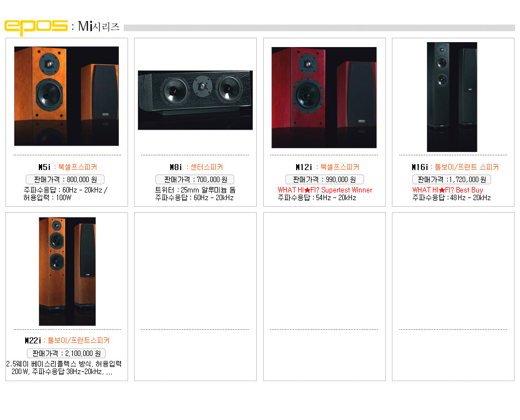The image size is (520, 420).
Task: Click the M8i price button 700,000 원
Action: tap(195, 179)
